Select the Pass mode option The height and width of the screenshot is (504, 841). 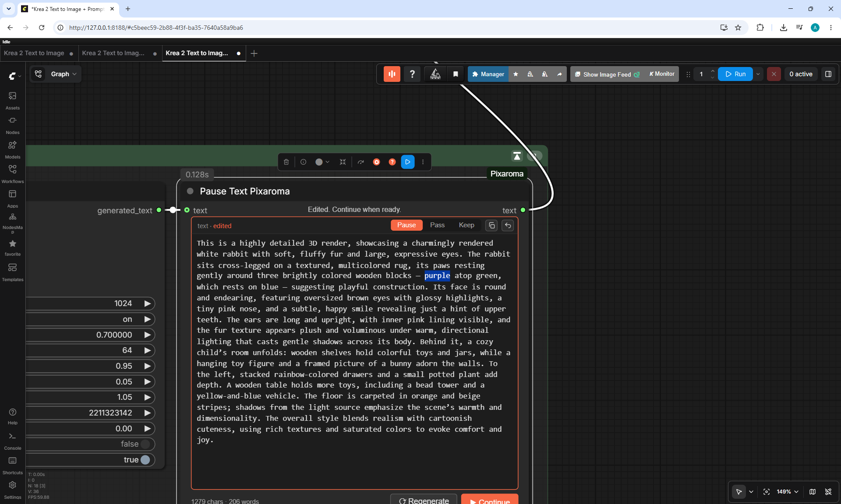pyautogui.click(x=437, y=225)
